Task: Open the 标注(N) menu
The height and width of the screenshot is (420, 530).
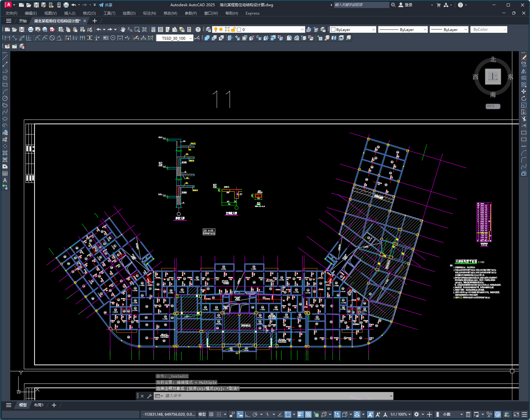Action: coord(149,13)
